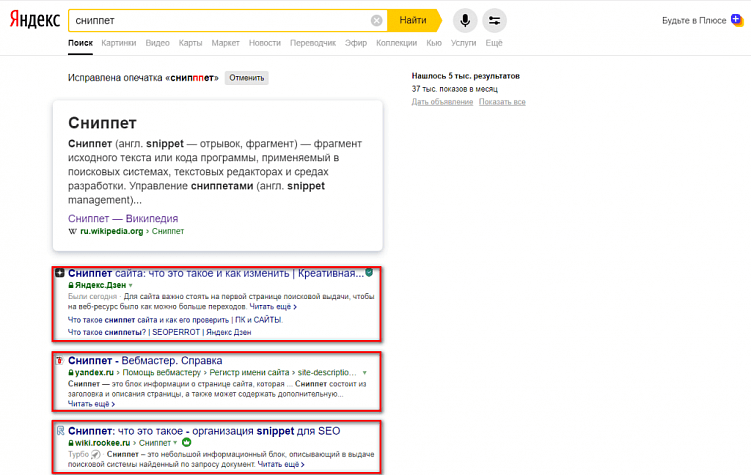Click Читать ещё in the Вебмастер result
Viewport: 751px width, 475px height.
click(x=91, y=404)
